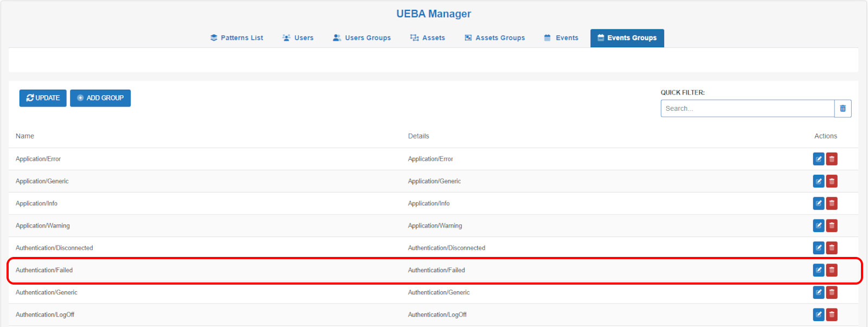Edit the Application/Info group
The height and width of the screenshot is (327, 868).
819,203
